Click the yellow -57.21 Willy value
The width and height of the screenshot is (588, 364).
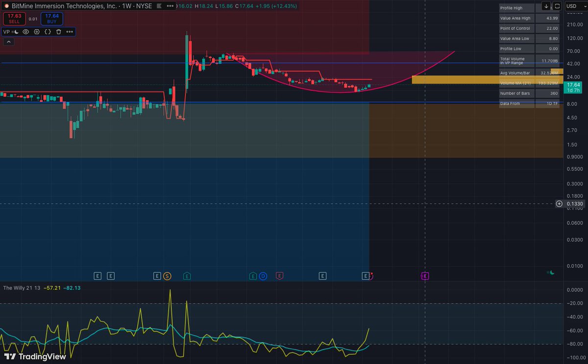click(x=52, y=288)
